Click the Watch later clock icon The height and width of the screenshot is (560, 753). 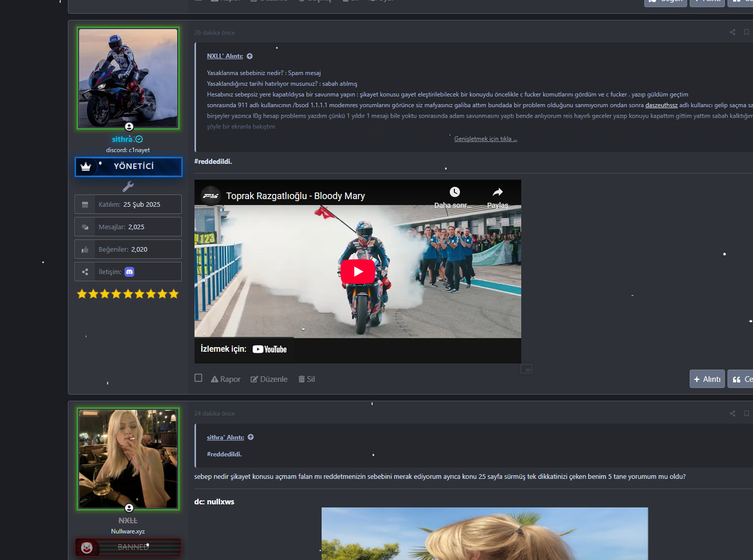click(x=454, y=192)
